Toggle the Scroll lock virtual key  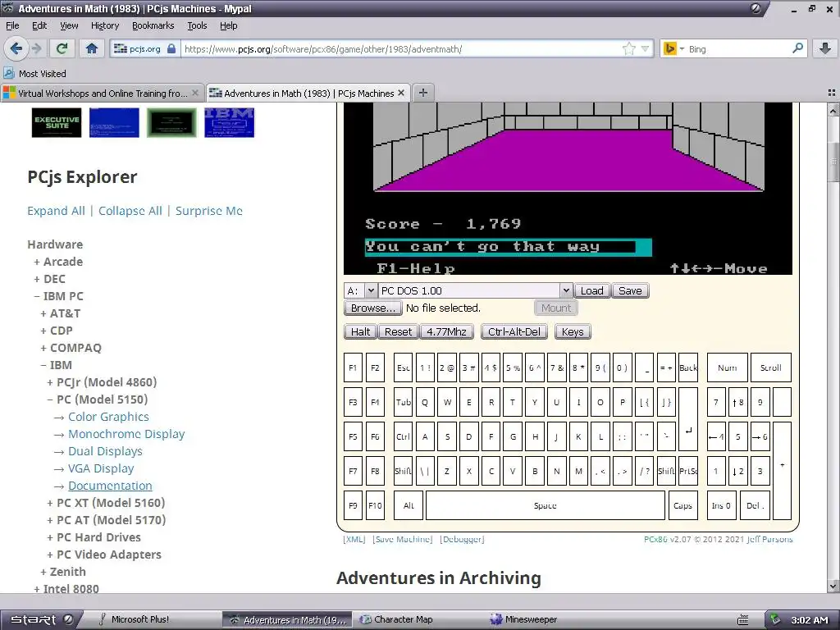771,367
